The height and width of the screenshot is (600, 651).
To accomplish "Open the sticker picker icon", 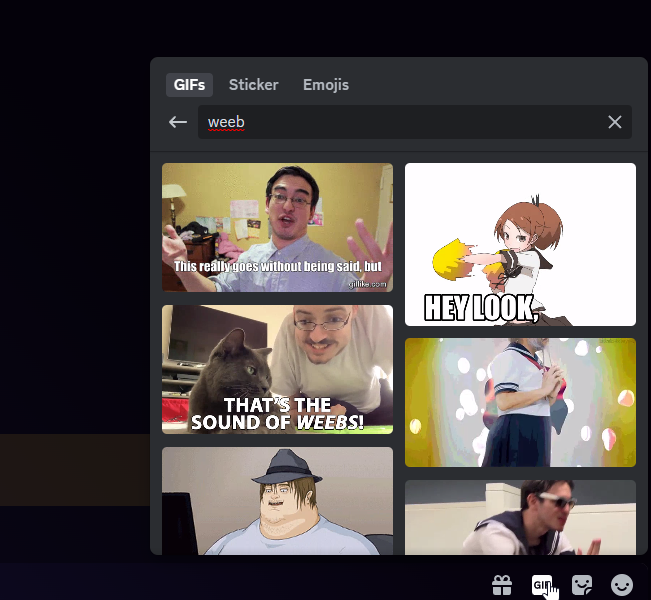I will click(582, 584).
